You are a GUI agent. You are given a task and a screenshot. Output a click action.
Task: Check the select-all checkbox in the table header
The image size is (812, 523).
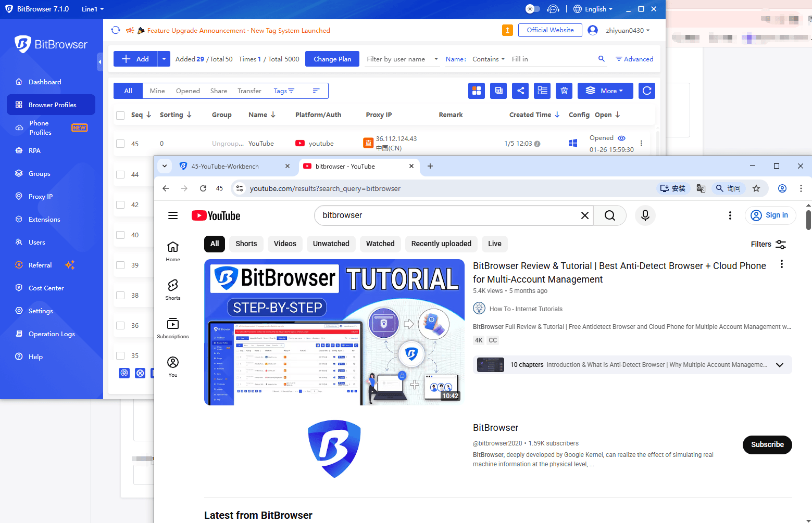click(120, 115)
